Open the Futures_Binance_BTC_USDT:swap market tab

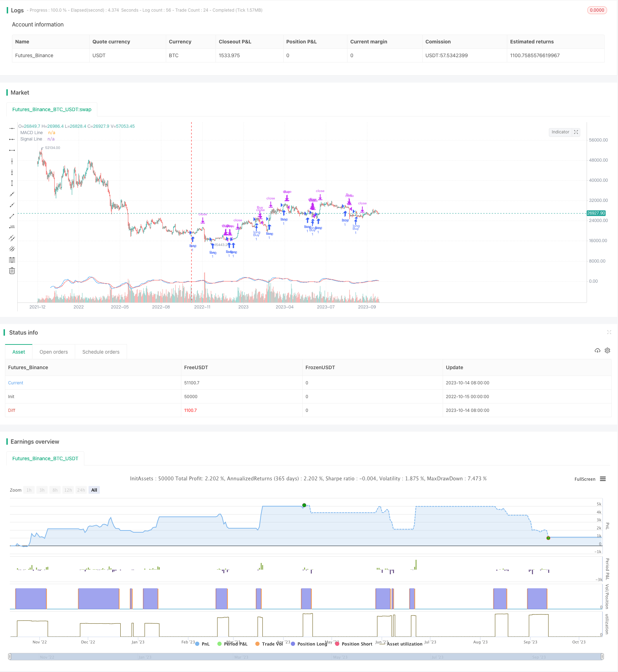pyautogui.click(x=52, y=109)
